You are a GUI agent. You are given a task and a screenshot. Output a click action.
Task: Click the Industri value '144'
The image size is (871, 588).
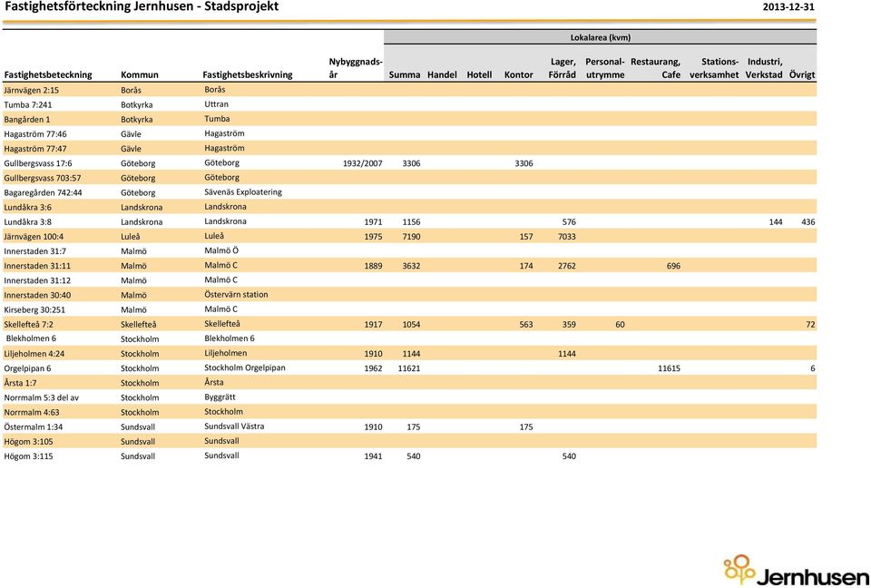(x=776, y=221)
